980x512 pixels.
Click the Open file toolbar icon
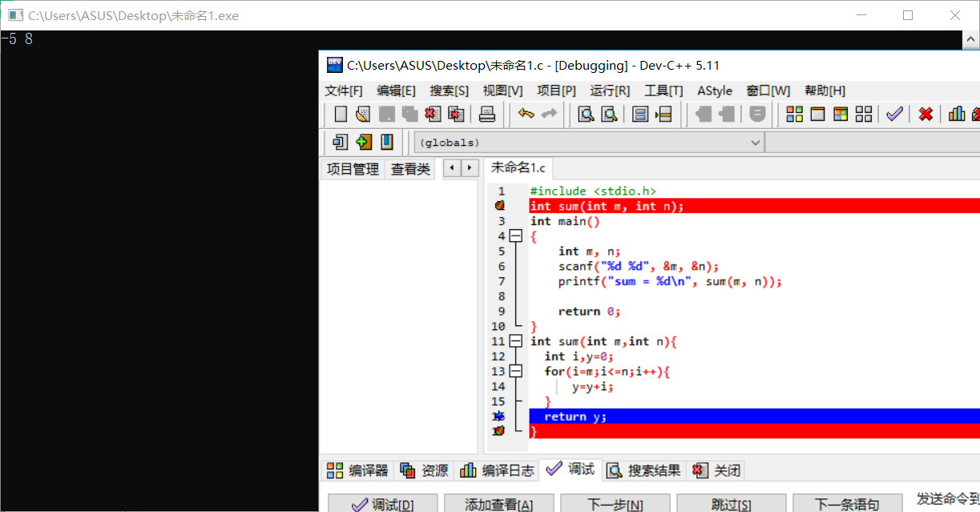(364, 114)
